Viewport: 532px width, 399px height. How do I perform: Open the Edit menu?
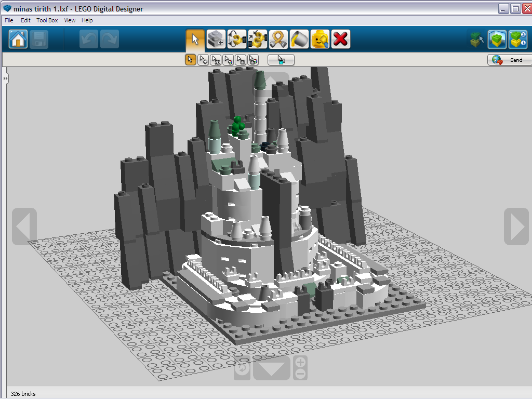point(25,20)
